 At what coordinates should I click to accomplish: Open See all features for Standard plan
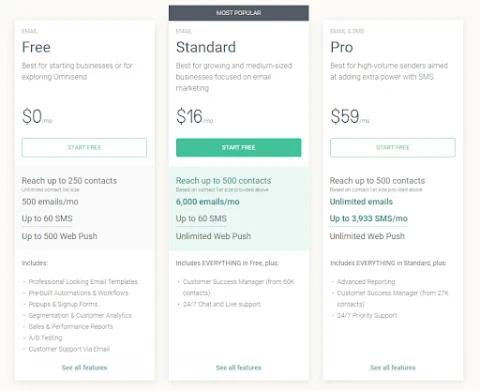(239, 368)
